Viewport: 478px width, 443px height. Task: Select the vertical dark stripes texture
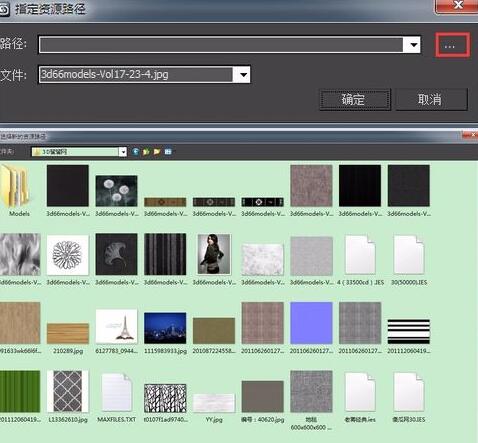click(x=165, y=254)
